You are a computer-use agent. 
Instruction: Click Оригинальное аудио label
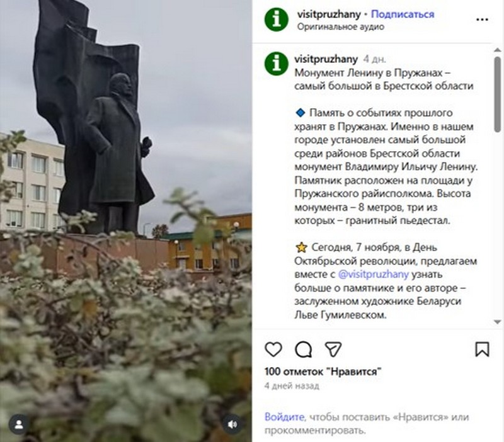coord(340,26)
